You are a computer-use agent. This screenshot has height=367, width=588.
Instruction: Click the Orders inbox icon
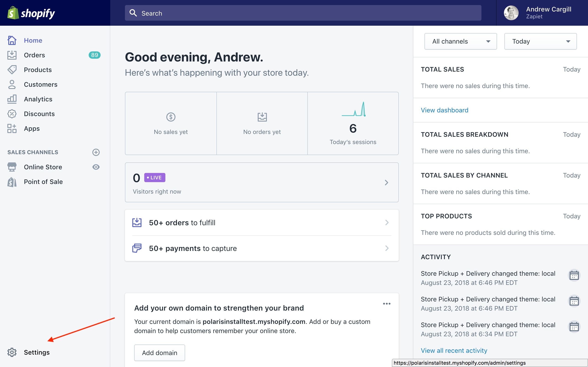tap(12, 55)
